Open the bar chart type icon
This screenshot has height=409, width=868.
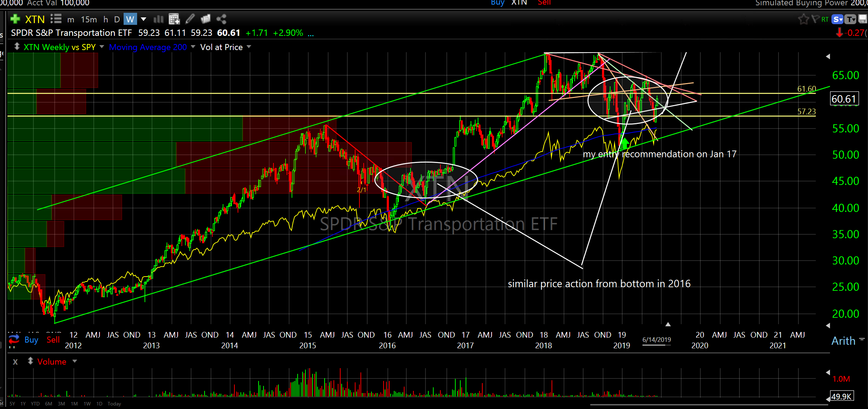tap(158, 19)
